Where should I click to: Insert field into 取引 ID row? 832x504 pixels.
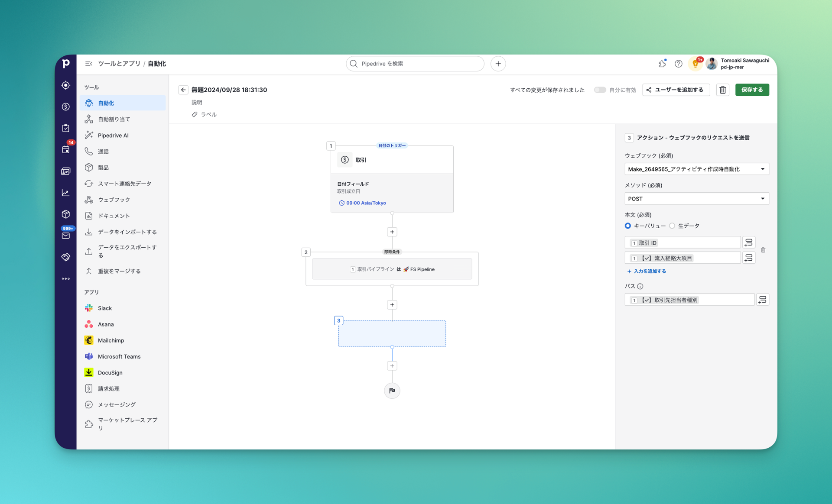point(748,242)
